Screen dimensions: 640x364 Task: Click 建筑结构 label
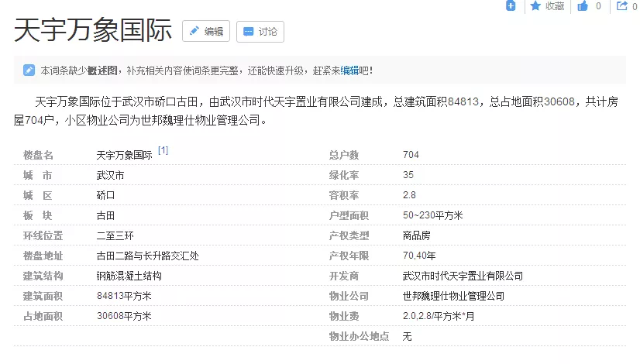(x=43, y=276)
